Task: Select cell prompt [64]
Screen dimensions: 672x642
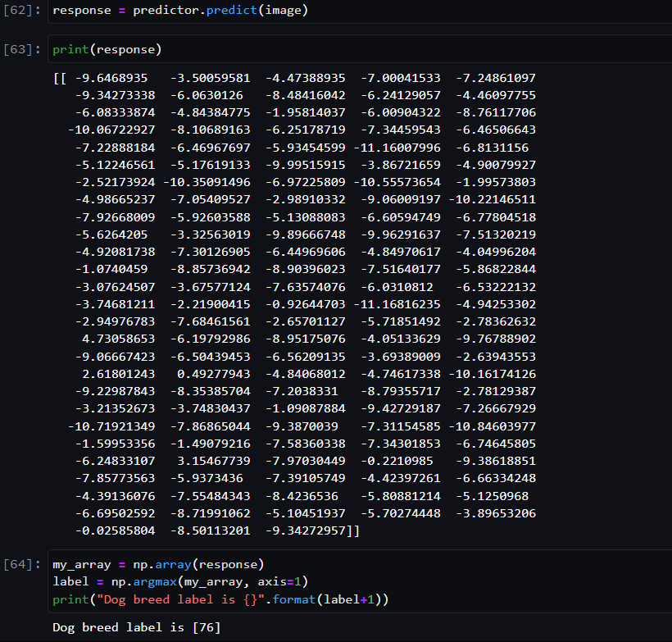Action: [22, 564]
